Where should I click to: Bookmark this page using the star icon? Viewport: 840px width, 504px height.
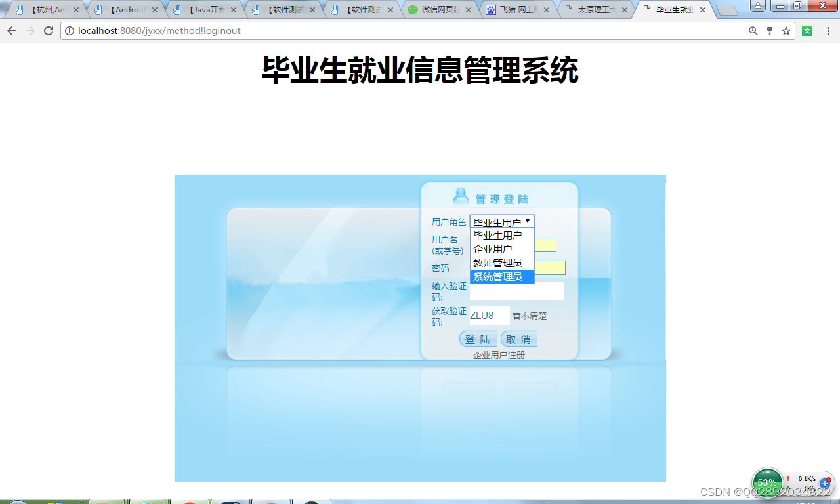tap(785, 30)
